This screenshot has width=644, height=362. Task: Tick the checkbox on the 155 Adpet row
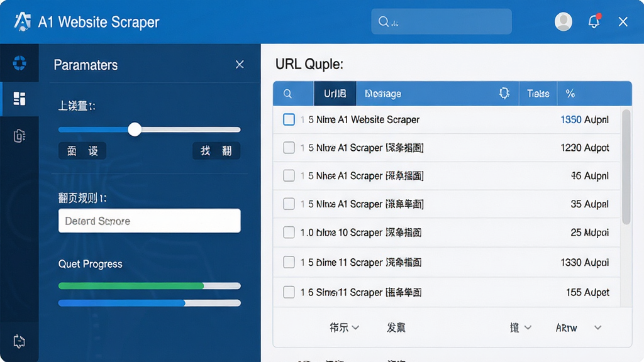point(289,292)
